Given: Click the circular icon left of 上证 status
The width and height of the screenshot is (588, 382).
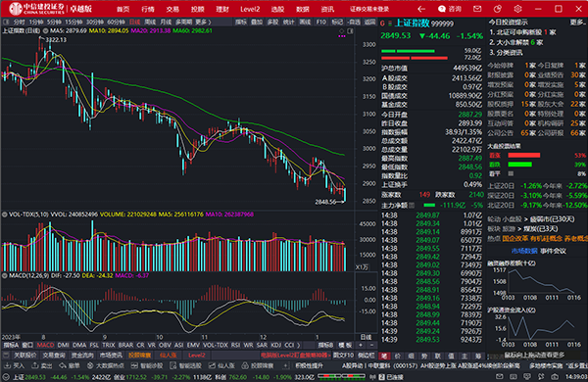Looking at the screenshot, I should (x=7, y=377).
